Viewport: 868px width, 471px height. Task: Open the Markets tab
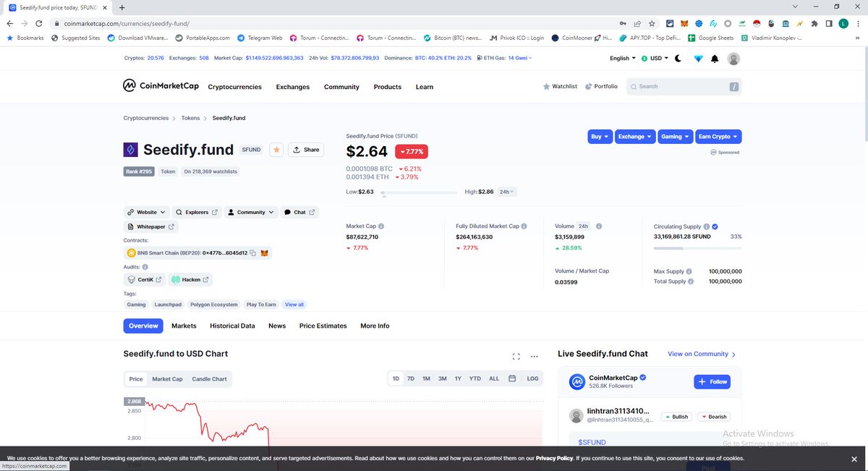184,326
